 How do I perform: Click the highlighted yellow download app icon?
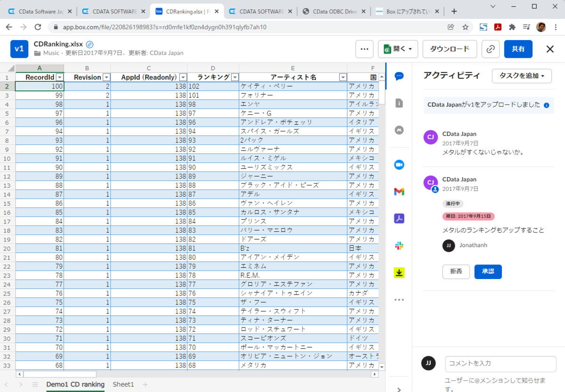coord(399,272)
